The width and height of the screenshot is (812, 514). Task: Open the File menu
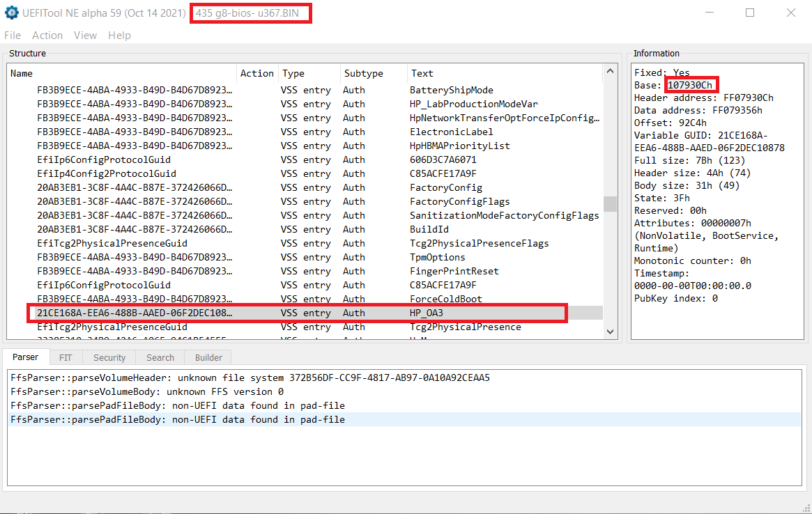pos(13,36)
